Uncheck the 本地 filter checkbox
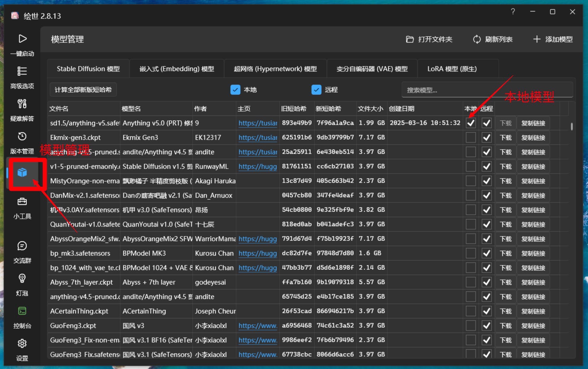The width and height of the screenshot is (588, 369). pos(235,90)
